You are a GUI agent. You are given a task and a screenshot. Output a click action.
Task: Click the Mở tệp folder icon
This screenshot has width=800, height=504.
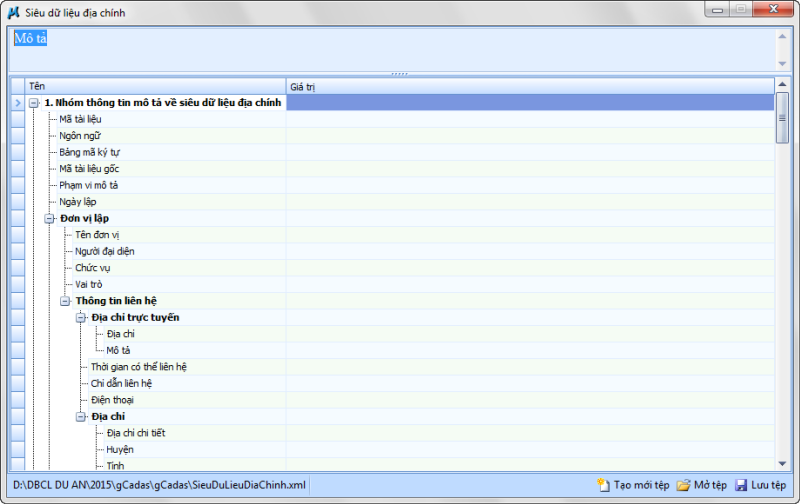tap(684, 485)
